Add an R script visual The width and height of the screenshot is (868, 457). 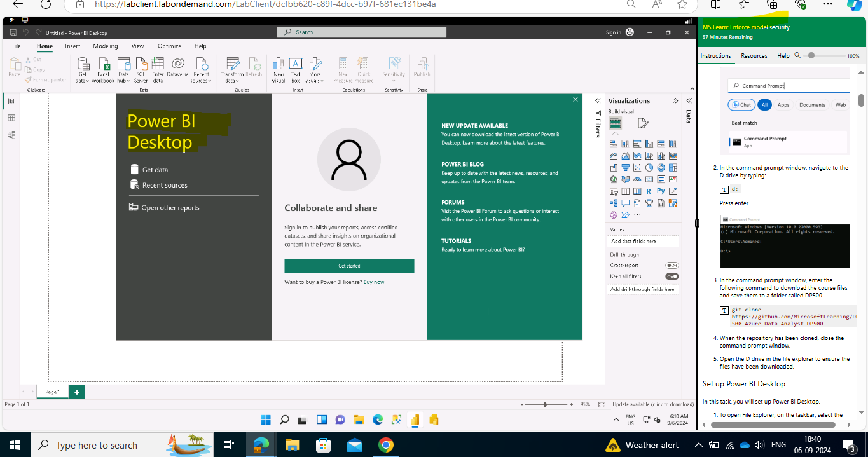(649, 191)
